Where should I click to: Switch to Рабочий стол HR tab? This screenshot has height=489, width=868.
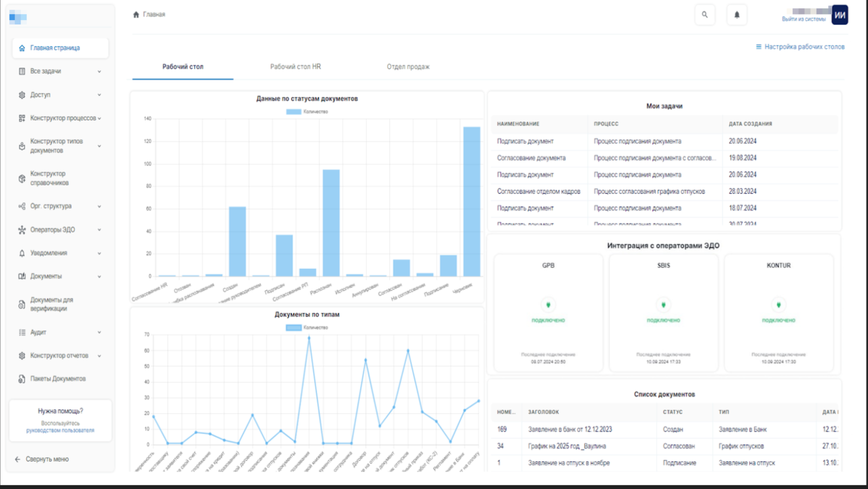295,67
